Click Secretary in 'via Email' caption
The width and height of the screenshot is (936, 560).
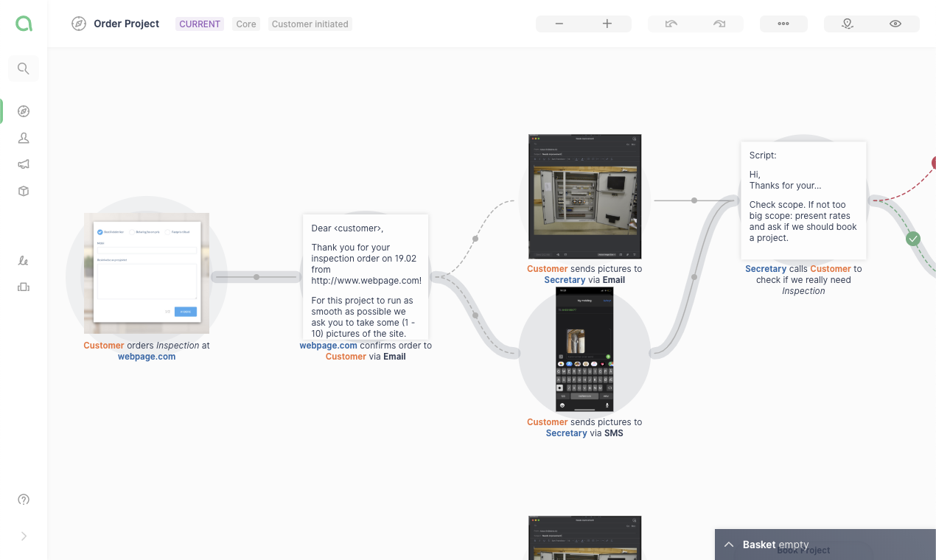[x=565, y=280]
